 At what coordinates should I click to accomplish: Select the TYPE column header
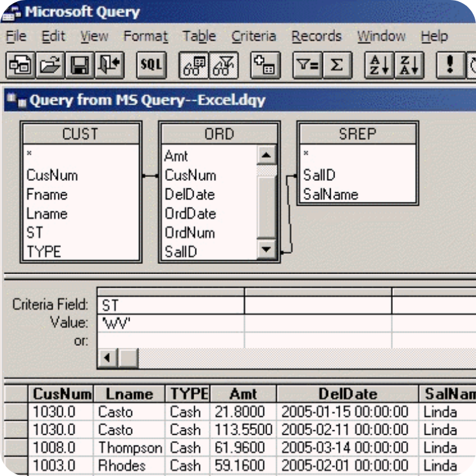click(188, 394)
